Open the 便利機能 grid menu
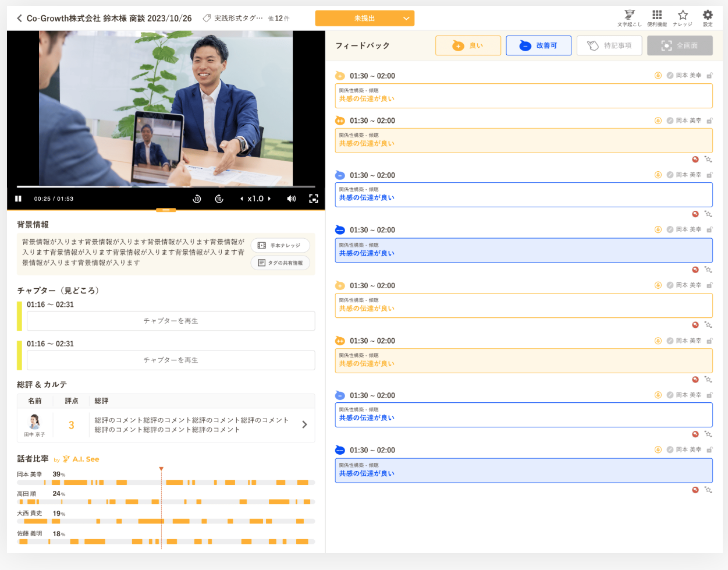This screenshot has height=570, width=728. (x=657, y=16)
